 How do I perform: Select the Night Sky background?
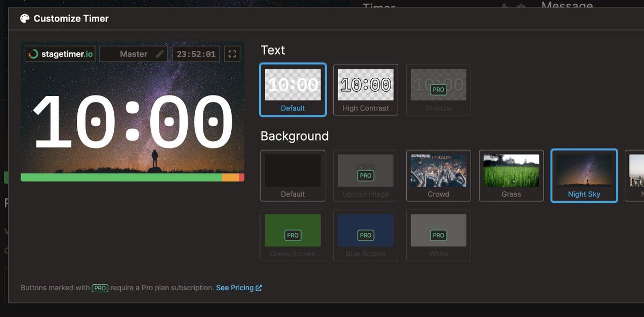click(x=584, y=175)
